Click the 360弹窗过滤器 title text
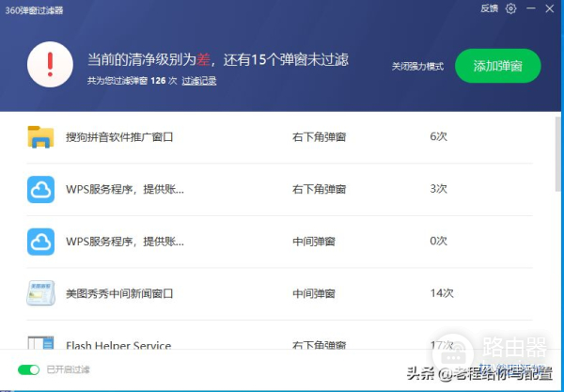Screen dimensions: 564x392 tap(34, 10)
